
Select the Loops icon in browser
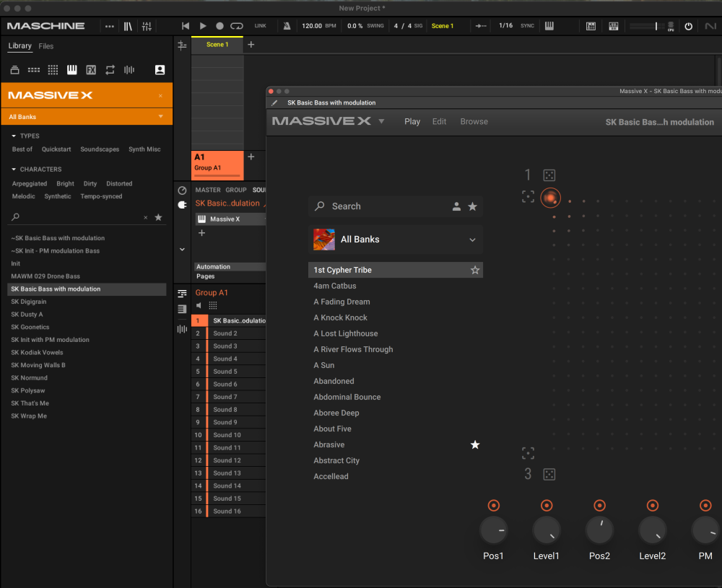coord(110,70)
